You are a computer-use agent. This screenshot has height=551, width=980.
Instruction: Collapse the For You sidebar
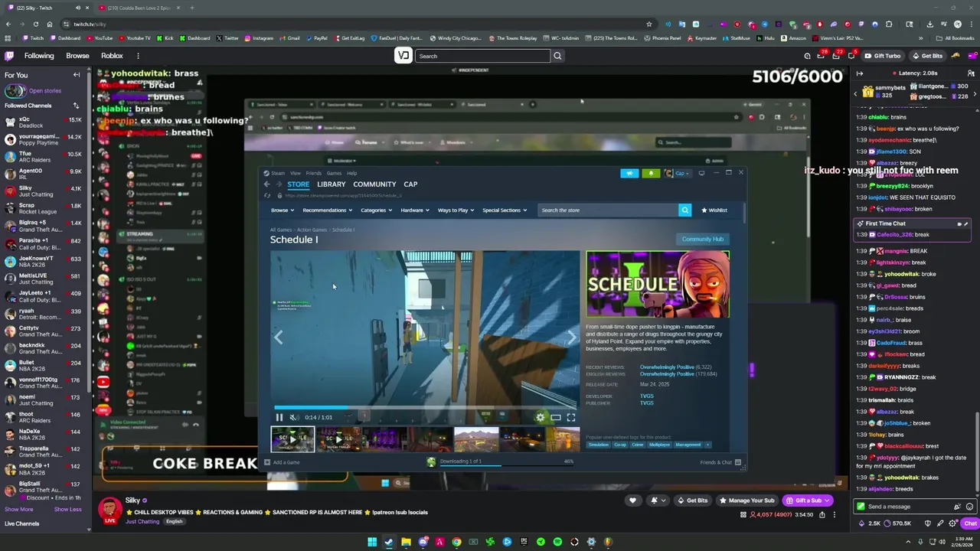coord(77,75)
